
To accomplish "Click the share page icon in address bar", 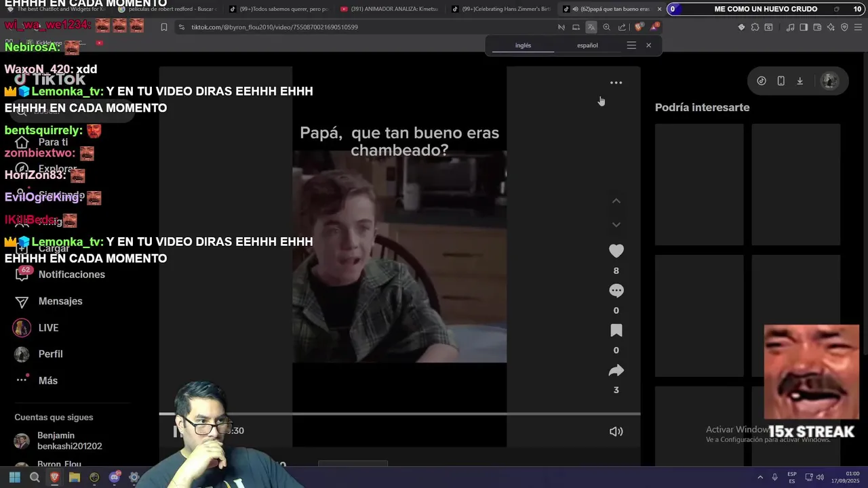I will point(622,27).
